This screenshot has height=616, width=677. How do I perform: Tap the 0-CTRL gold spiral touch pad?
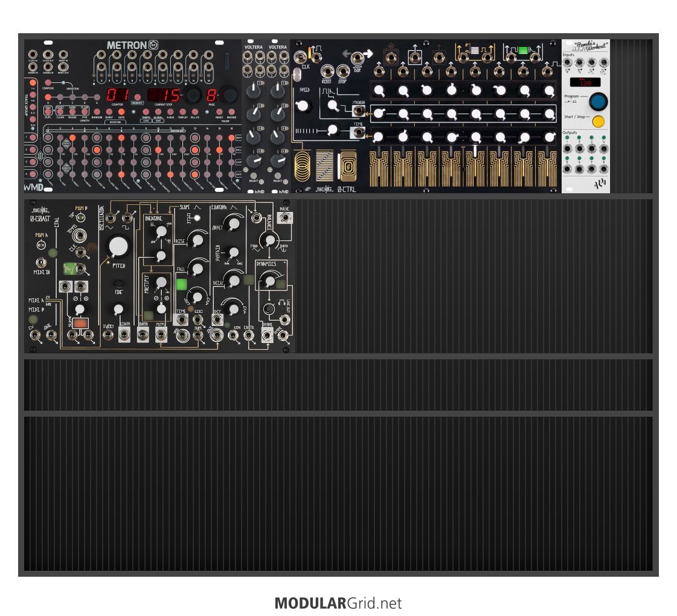303,165
